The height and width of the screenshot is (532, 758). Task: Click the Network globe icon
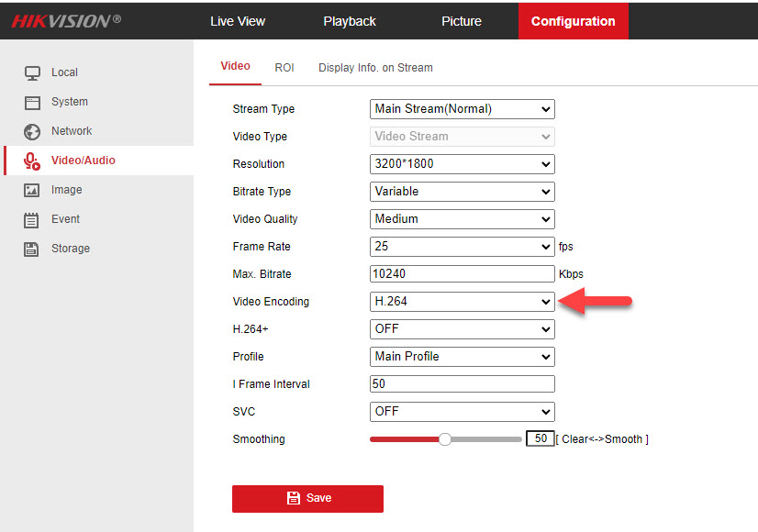(32, 131)
